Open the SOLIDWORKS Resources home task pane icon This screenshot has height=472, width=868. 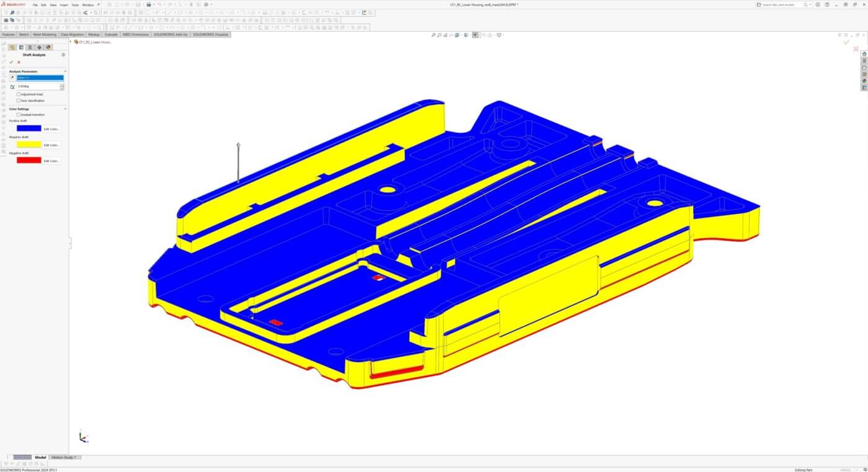click(x=864, y=54)
